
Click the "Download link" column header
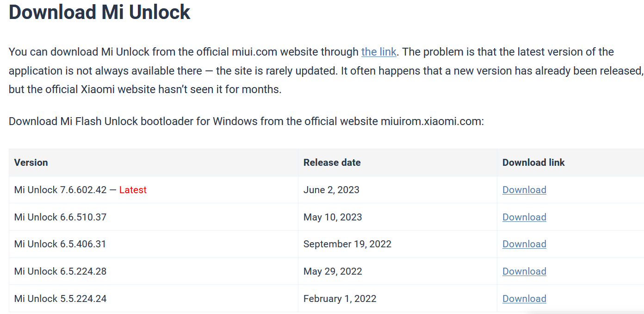click(x=533, y=163)
